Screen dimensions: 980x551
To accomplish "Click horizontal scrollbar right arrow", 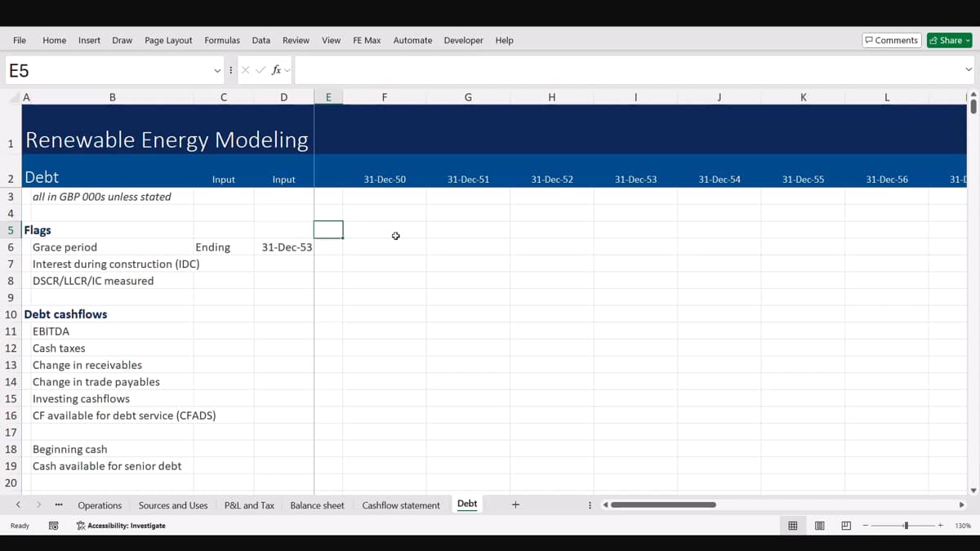I will pyautogui.click(x=962, y=504).
